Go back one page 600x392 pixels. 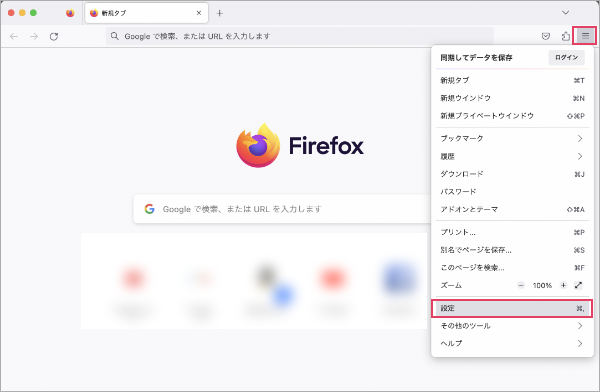14,36
